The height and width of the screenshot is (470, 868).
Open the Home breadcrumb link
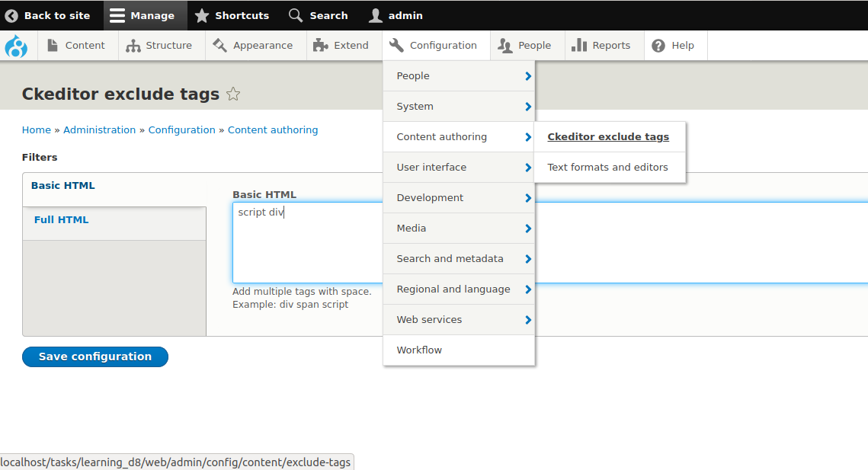(x=36, y=129)
